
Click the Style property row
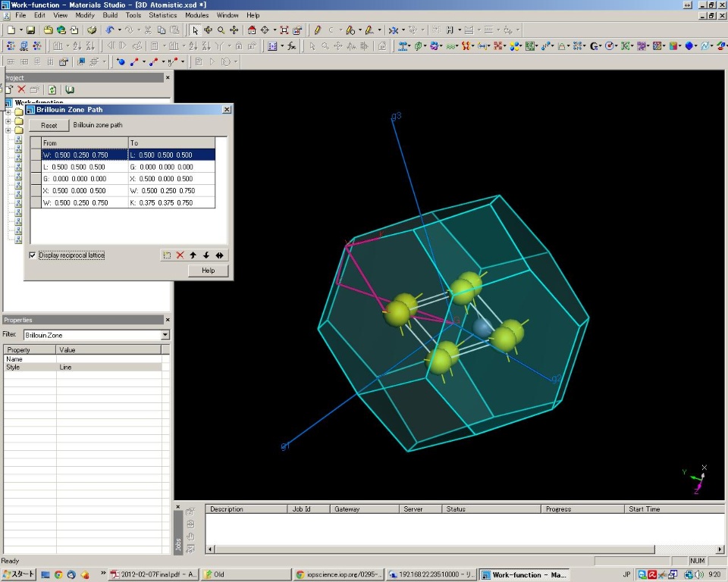pyautogui.click(x=83, y=367)
